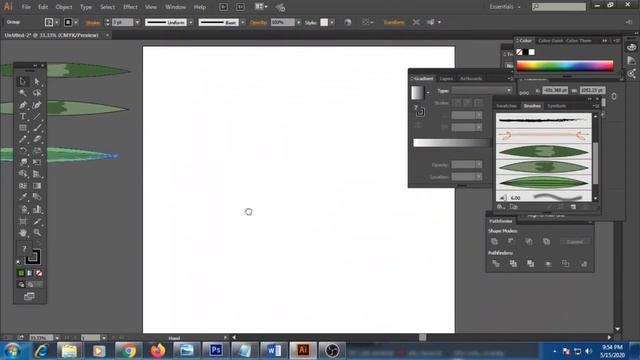The image size is (640, 360).
Task: Open the Style dropdown
Action: click(332, 22)
